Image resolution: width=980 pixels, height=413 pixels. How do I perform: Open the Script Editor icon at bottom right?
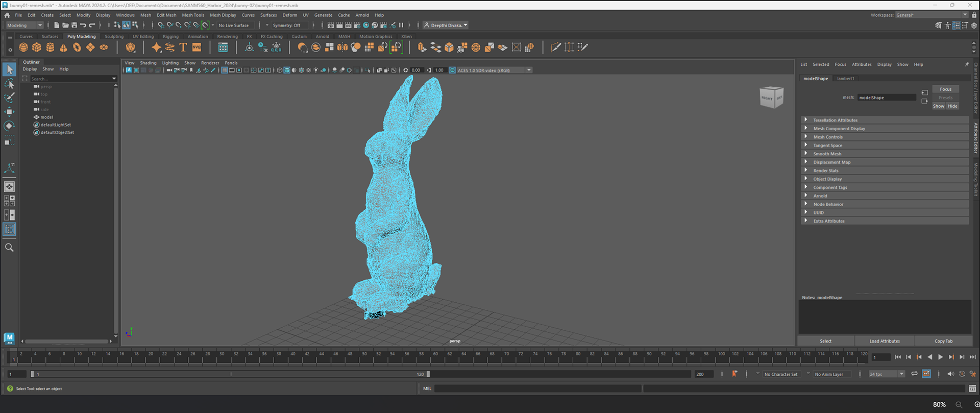click(973, 388)
